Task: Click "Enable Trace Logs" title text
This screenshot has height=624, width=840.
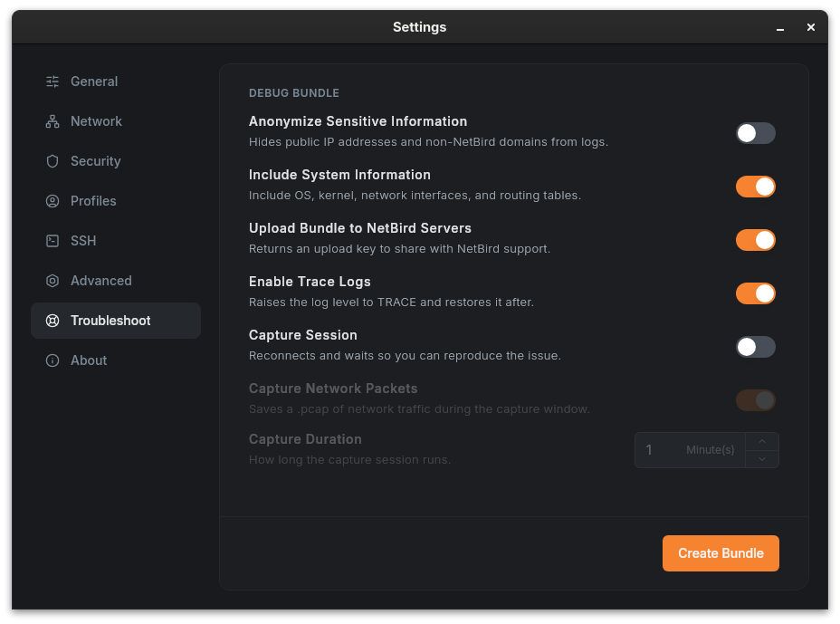Action: click(x=310, y=282)
